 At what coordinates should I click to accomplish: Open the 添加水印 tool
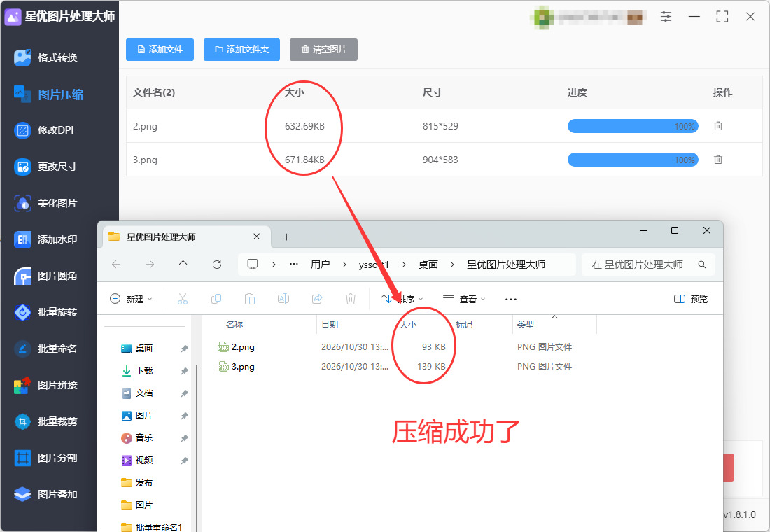click(x=45, y=239)
